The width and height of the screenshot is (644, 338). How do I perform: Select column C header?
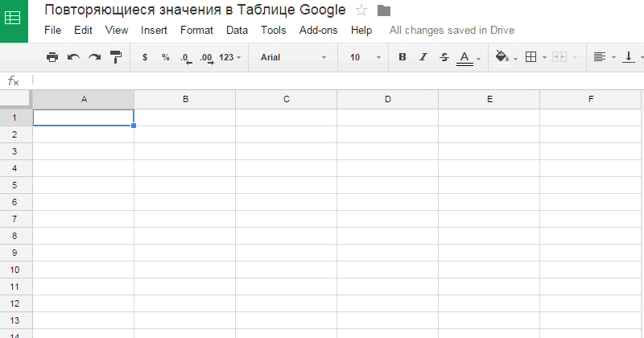(x=287, y=99)
